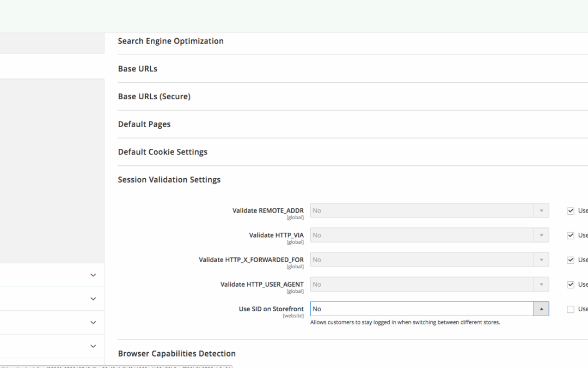Uncheck the system value checkbox for Validate HTTP_VIA
This screenshot has height=368, width=588.
pos(571,236)
